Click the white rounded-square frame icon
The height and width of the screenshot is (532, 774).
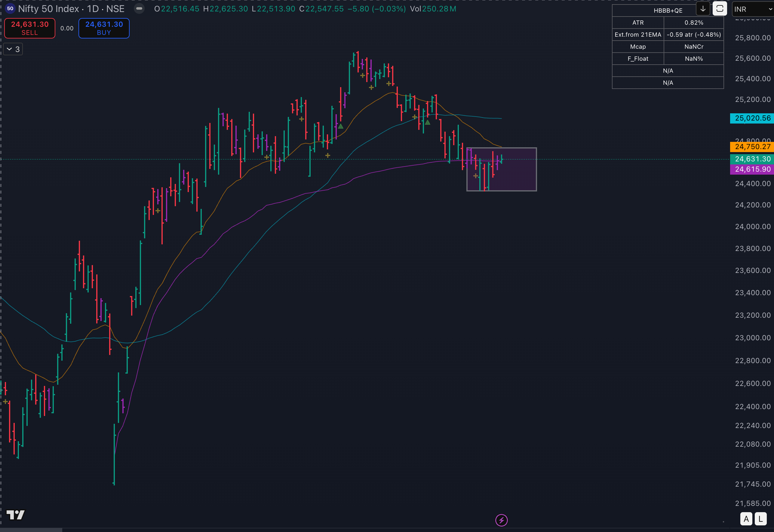coord(719,9)
